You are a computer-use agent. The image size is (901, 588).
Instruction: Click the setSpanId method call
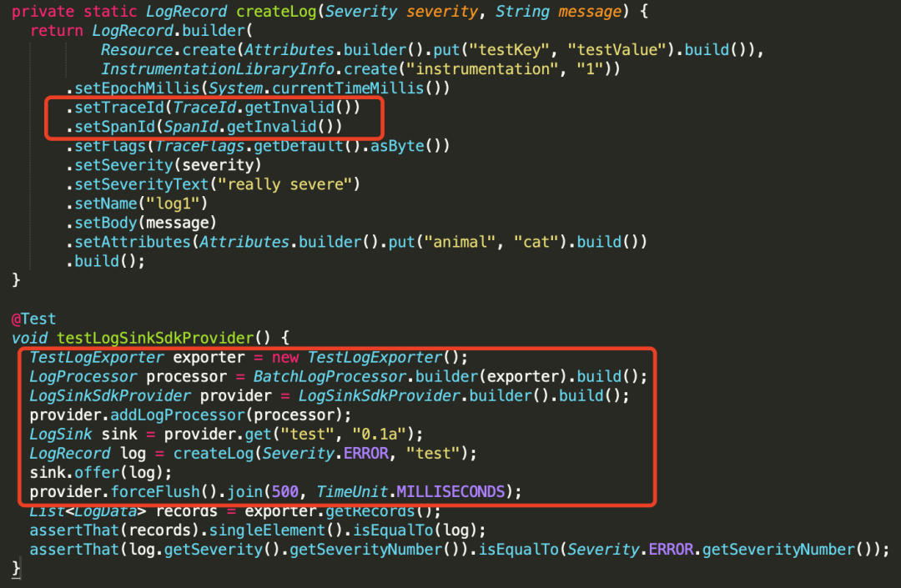coord(115,126)
